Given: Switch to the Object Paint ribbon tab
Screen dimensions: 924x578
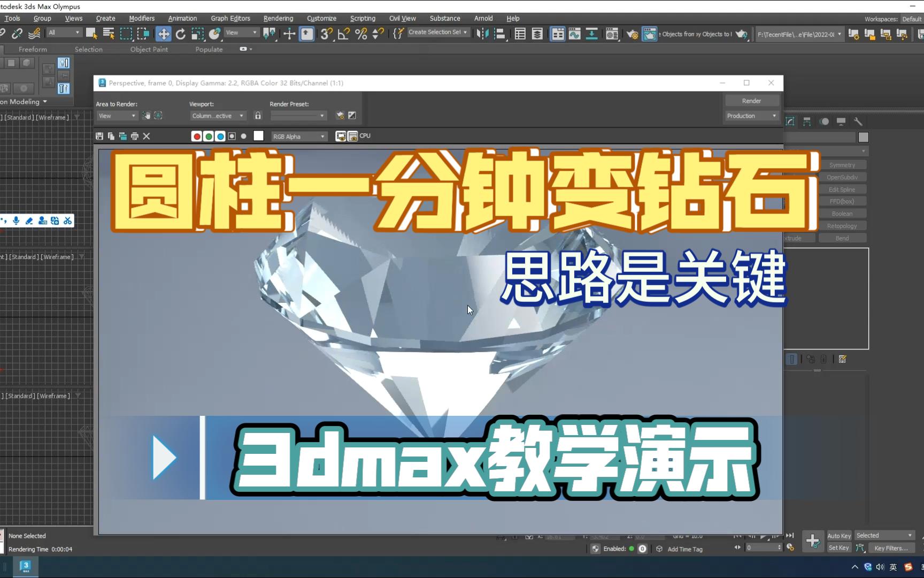Looking at the screenshot, I should pyautogui.click(x=149, y=49).
